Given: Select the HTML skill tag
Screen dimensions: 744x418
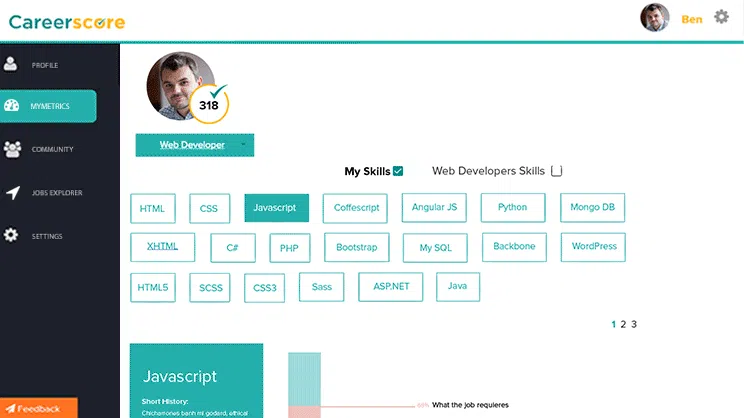Looking at the screenshot, I should [153, 208].
